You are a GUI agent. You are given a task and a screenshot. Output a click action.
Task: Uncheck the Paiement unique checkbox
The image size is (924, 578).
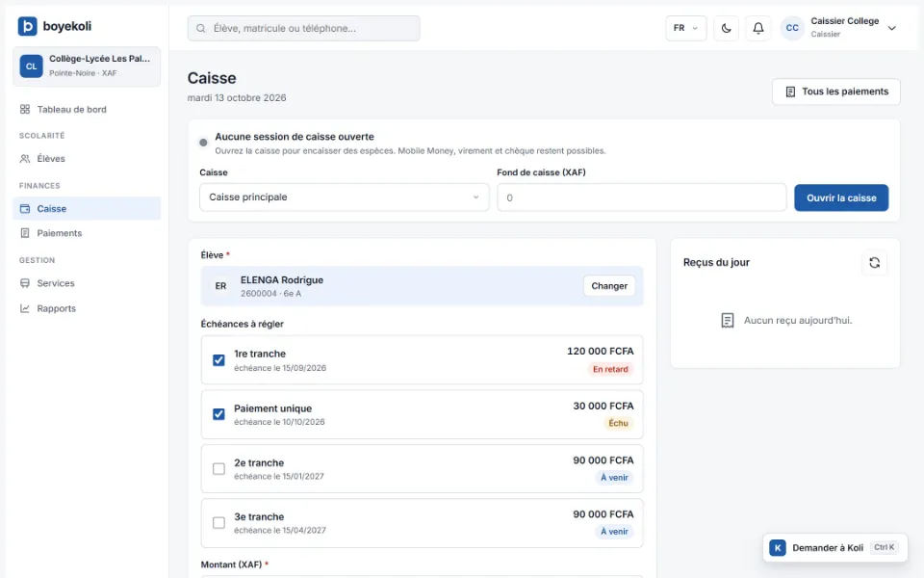[218, 414]
